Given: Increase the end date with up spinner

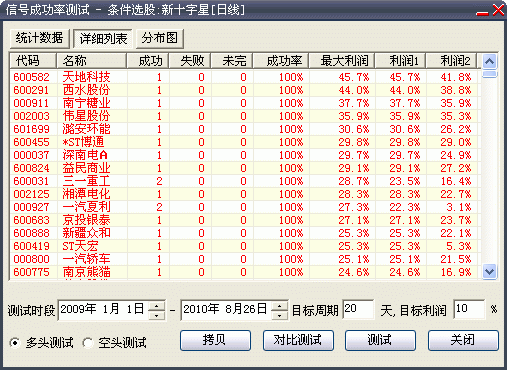Looking at the screenshot, I should pyautogui.click(x=279, y=306).
